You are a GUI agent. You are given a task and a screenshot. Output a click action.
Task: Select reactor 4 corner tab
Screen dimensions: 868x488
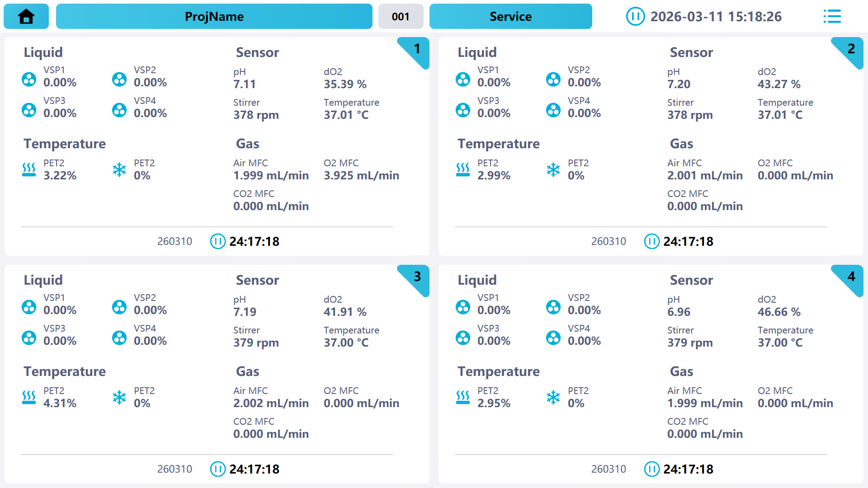point(850,277)
